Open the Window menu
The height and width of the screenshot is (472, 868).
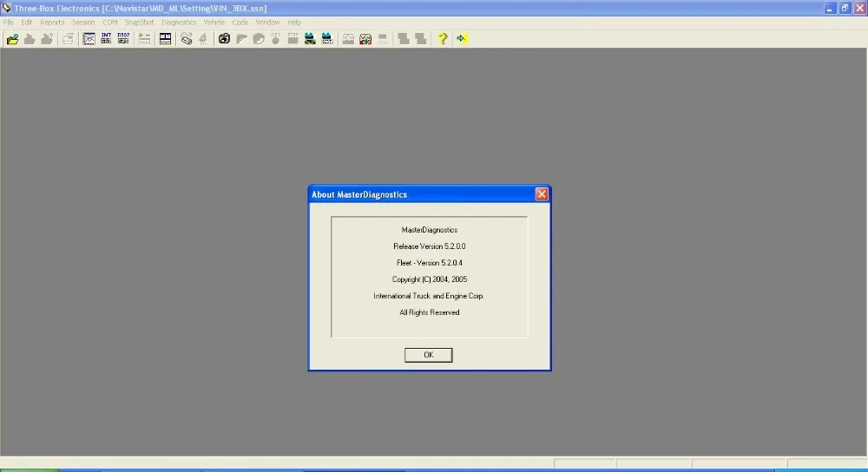click(267, 23)
